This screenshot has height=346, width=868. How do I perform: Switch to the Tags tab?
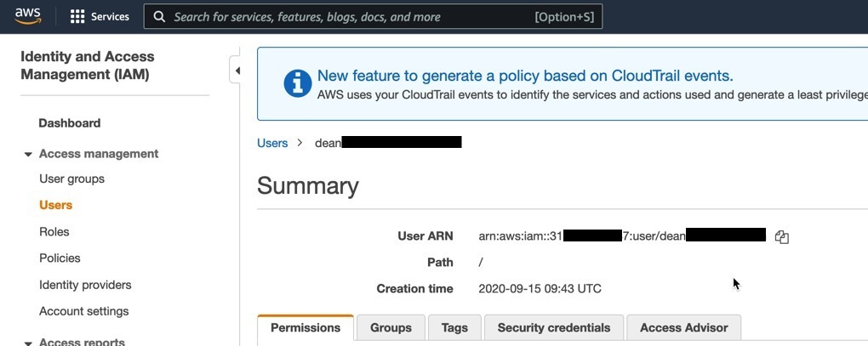(454, 328)
